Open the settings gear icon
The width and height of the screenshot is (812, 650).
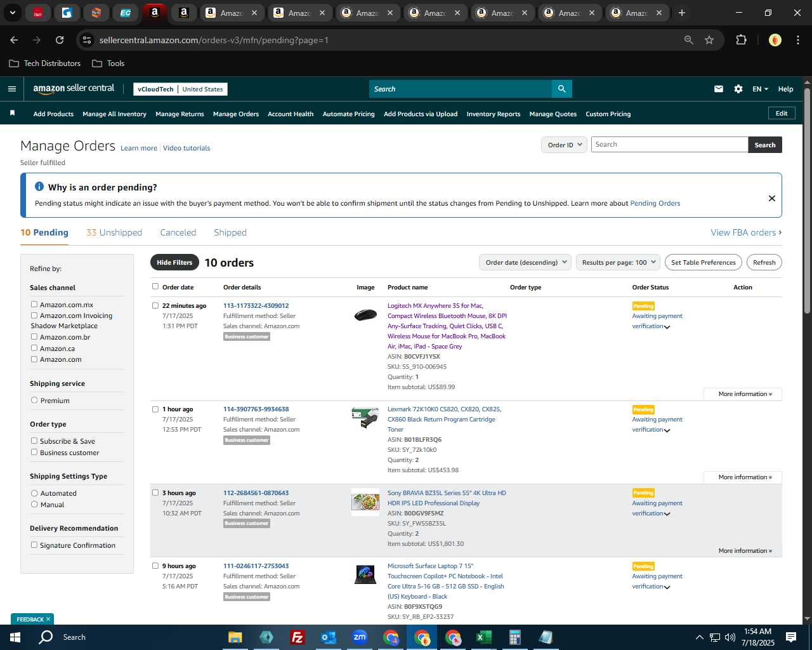pyautogui.click(x=738, y=89)
